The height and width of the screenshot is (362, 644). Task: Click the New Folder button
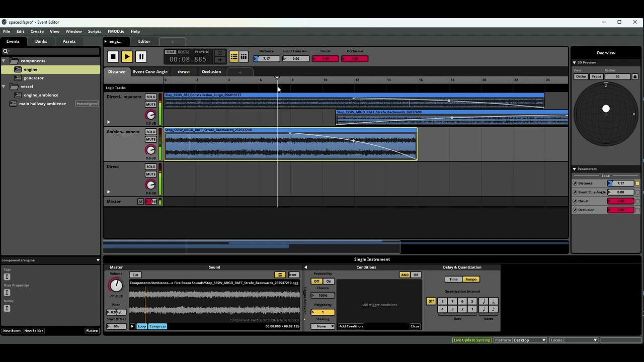click(x=34, y=331)
